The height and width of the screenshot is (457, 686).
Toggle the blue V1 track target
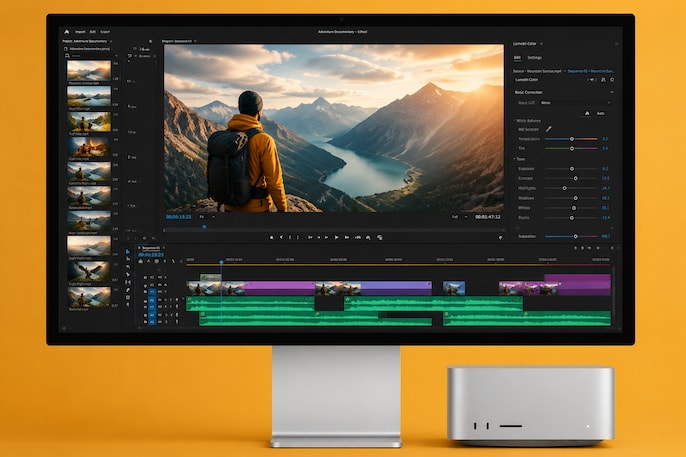[152, 292]
